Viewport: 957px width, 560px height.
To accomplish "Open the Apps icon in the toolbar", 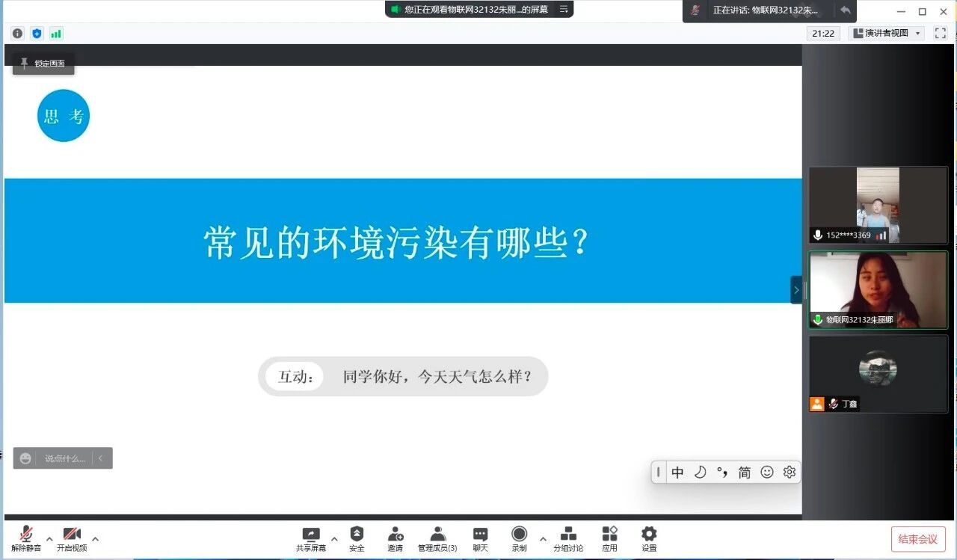I will pyautogui.click(x=609, y=534).
